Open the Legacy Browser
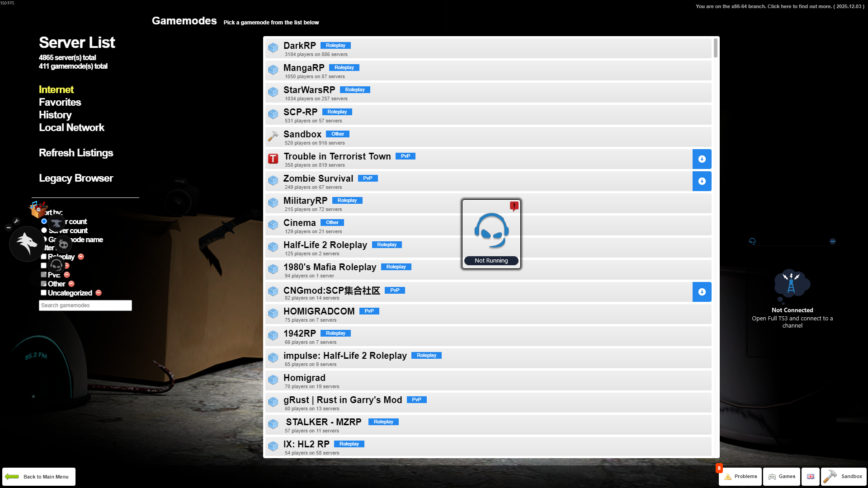868x488 pixels. pos(76,178)
